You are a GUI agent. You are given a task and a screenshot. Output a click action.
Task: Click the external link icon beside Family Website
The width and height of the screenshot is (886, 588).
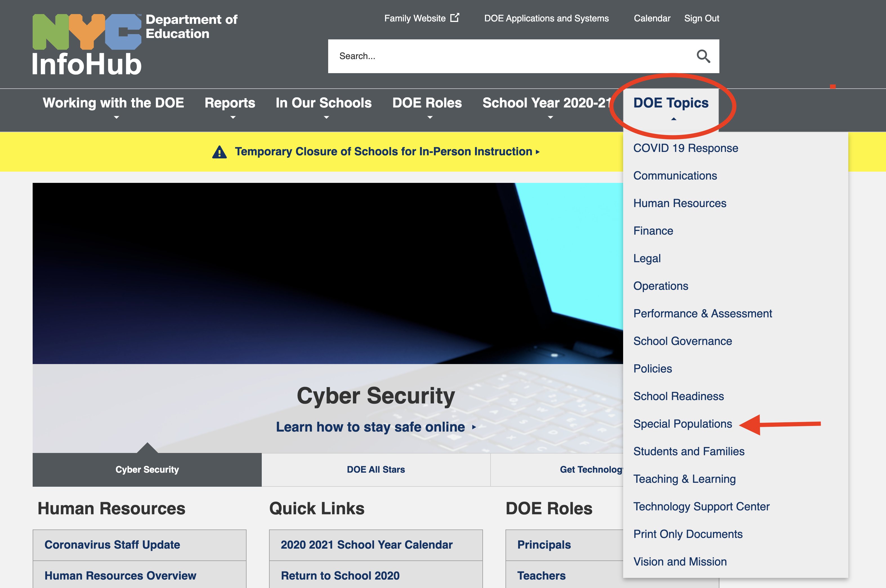(455, 18)
